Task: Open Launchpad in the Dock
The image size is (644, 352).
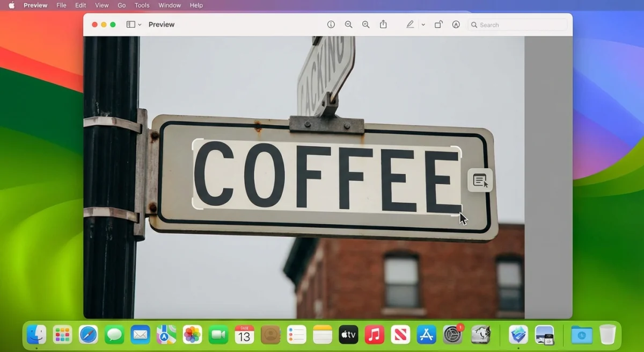Action: (62, 335)
